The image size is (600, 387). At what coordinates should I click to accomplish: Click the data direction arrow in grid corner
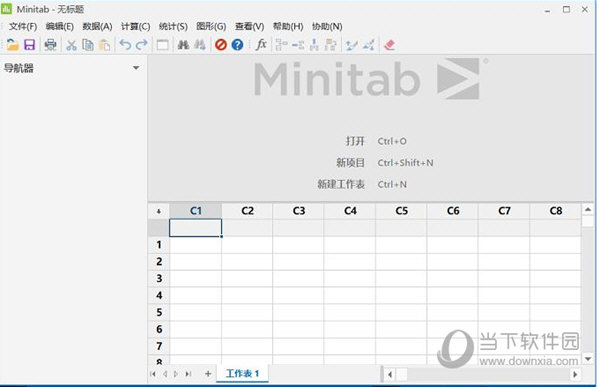pyautogui.click(x=159, y=211)
